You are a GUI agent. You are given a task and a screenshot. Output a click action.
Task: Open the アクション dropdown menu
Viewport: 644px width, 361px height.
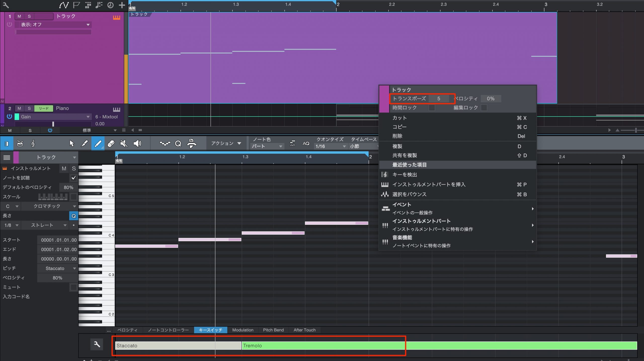[226, 143]
